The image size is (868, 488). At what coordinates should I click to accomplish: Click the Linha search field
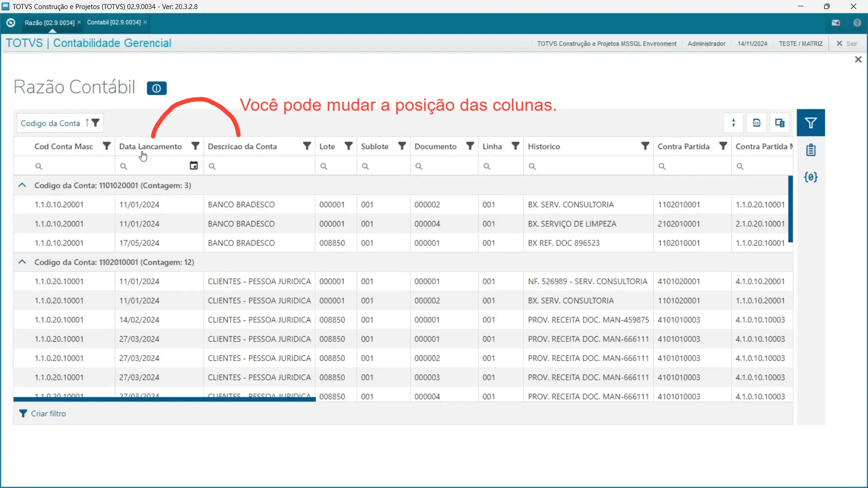tap(501, 166)
